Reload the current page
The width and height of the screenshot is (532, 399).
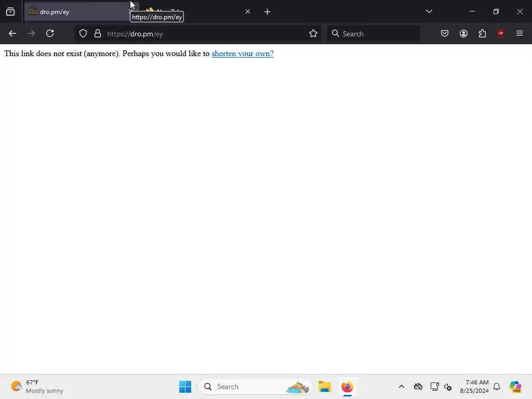[50, 34]
